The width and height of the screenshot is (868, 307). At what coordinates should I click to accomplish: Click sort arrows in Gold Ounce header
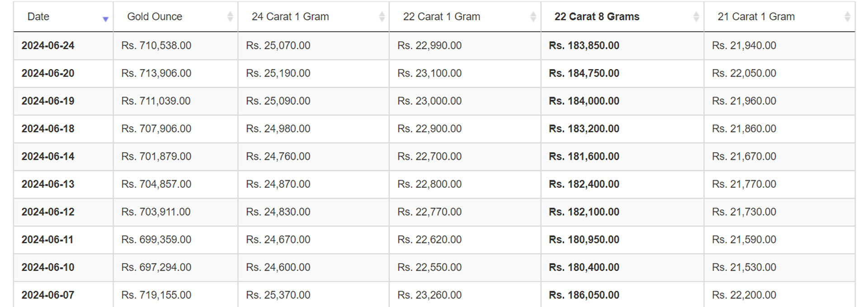(230, 17)
